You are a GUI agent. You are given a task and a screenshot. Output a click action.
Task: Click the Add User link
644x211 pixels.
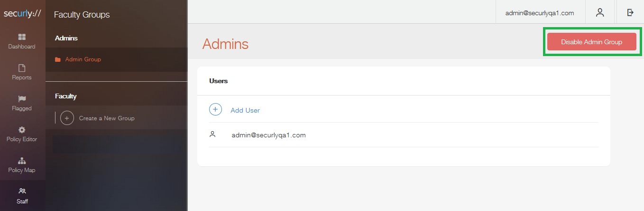click(x=245, y=110)
